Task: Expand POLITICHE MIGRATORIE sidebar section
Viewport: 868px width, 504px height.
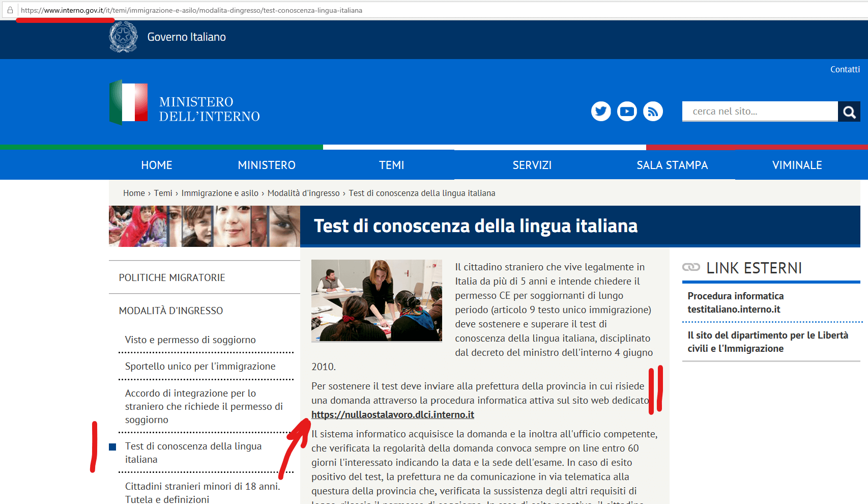Action: point(172,277)
